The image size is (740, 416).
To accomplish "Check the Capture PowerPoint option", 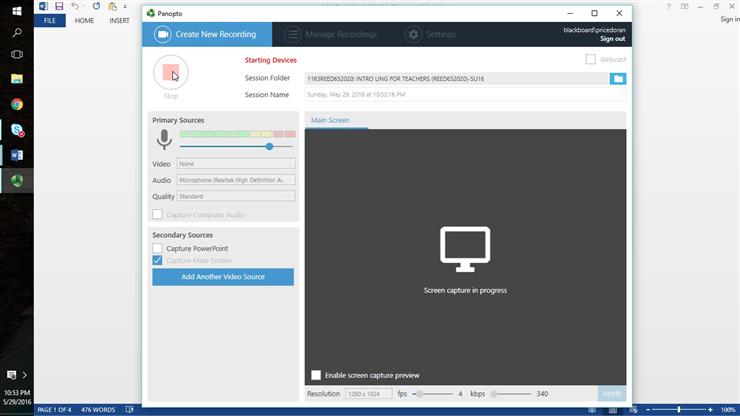I will 157,248.
